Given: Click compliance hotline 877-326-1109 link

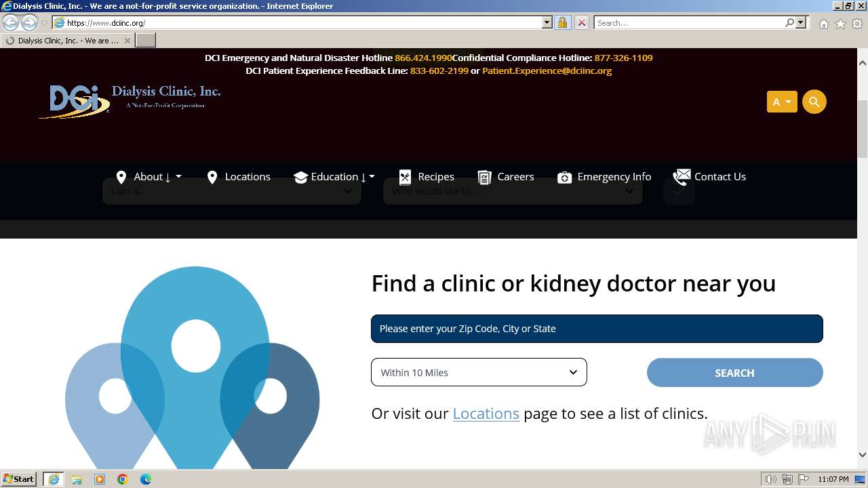Looking at the screenshot, I should pos(623,58).
